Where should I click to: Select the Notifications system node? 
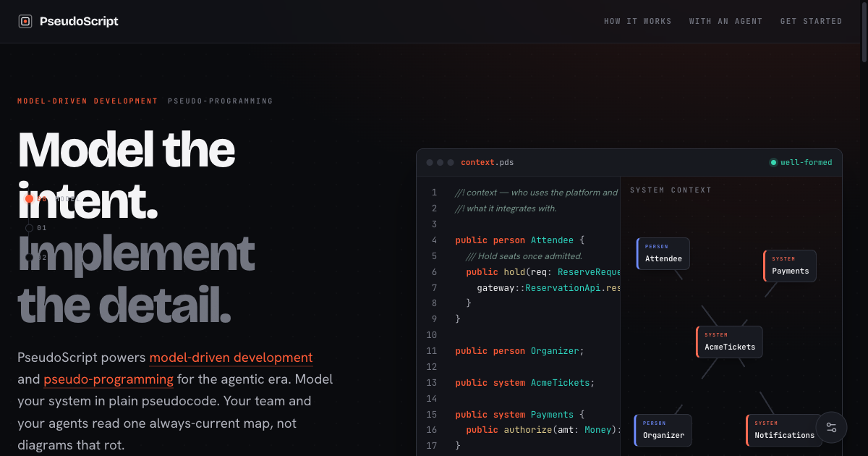784,430
